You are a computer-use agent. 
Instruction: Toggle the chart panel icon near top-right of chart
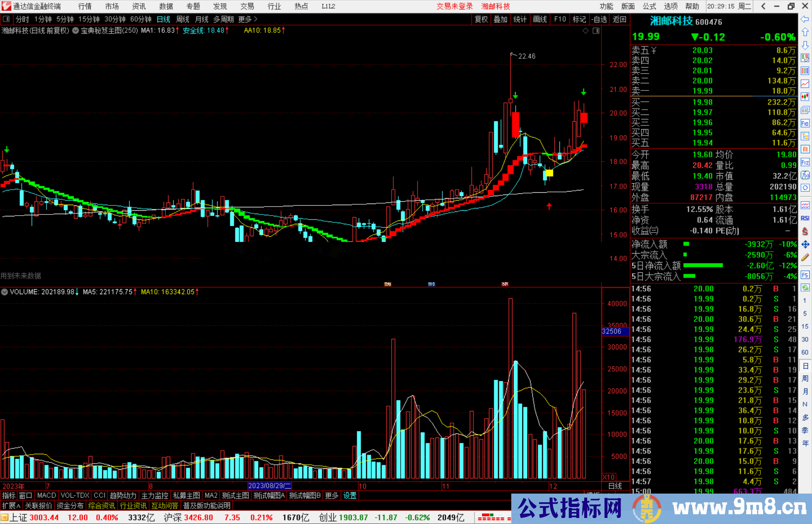click(596, 31)
